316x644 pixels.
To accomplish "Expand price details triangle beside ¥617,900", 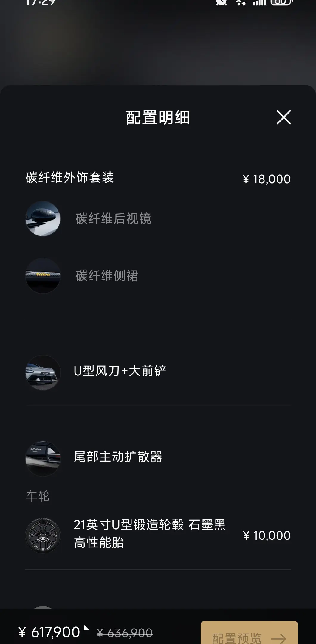I will click(x=86, y=628).
